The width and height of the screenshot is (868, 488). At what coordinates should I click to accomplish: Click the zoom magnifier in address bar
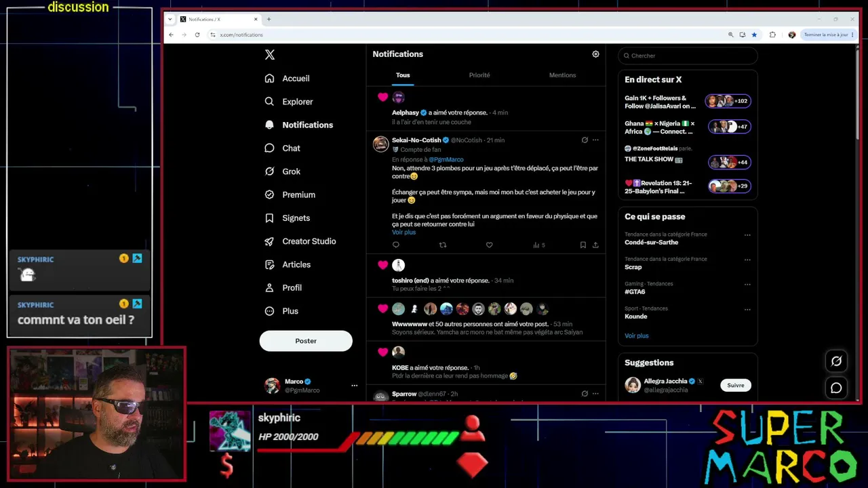[730, 35]
